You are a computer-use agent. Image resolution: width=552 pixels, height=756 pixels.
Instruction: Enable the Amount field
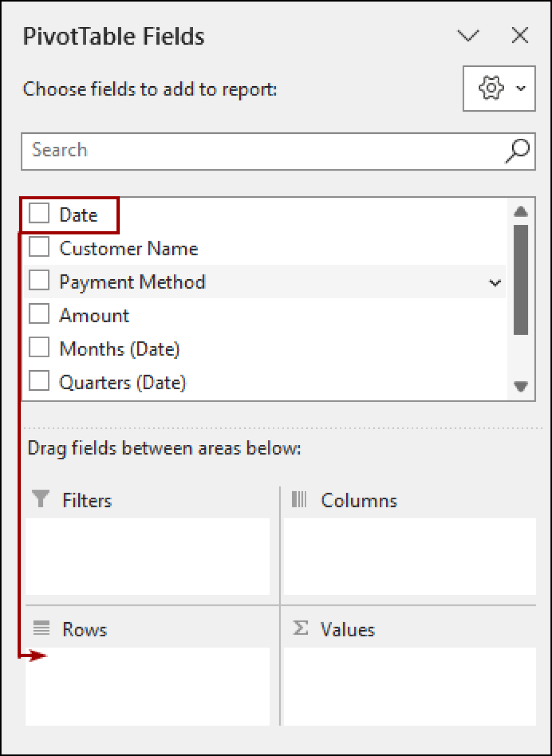coord(39,314)
